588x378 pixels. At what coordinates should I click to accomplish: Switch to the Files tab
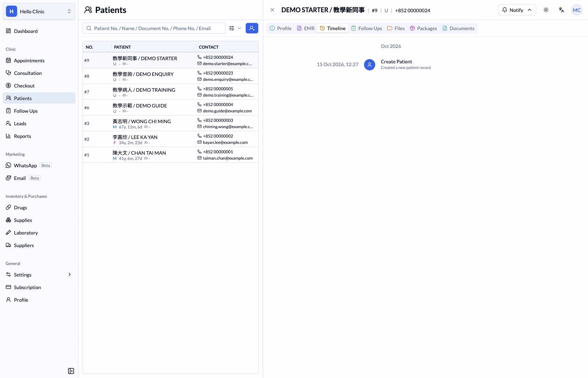pyautogui.click(x=396, y=28)
